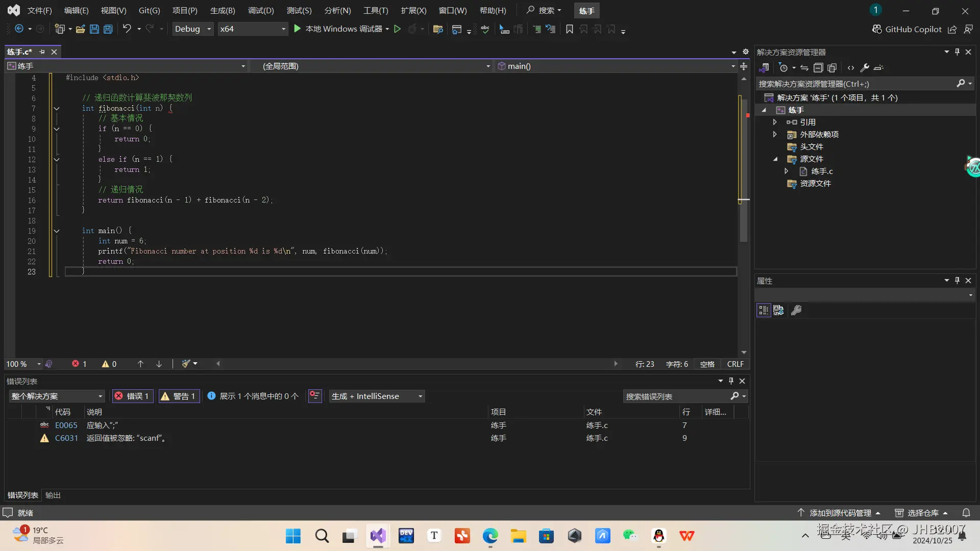Click the Save All toolbar icon

(108, 29)
